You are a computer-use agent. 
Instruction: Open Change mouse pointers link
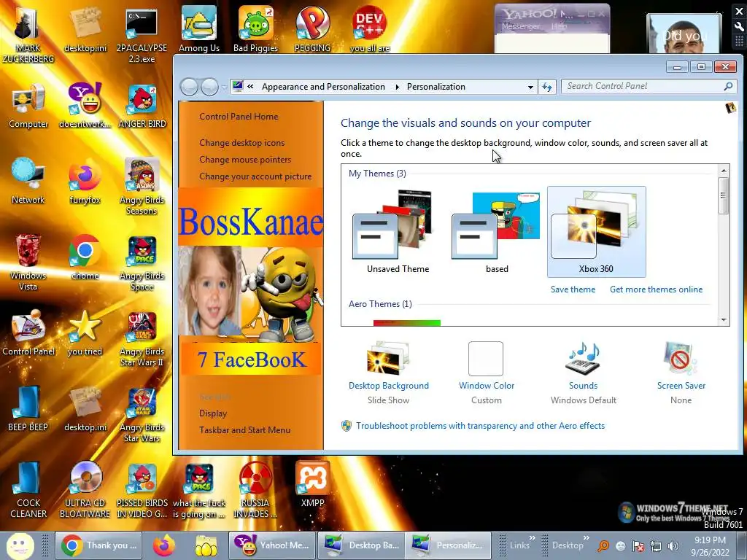pos(245,160)
